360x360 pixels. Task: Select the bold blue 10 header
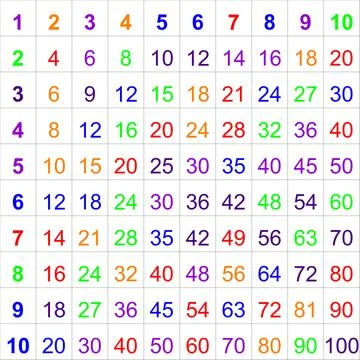point(18,346)
